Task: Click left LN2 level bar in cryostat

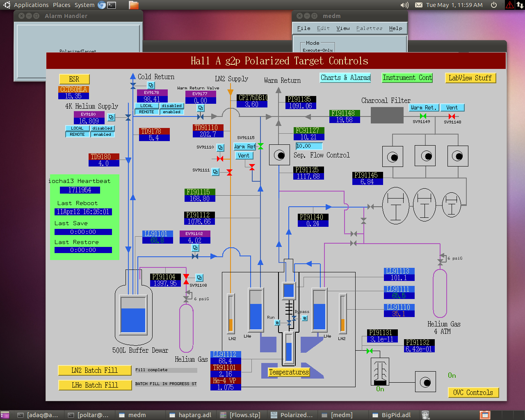Action: coord(231,313)
